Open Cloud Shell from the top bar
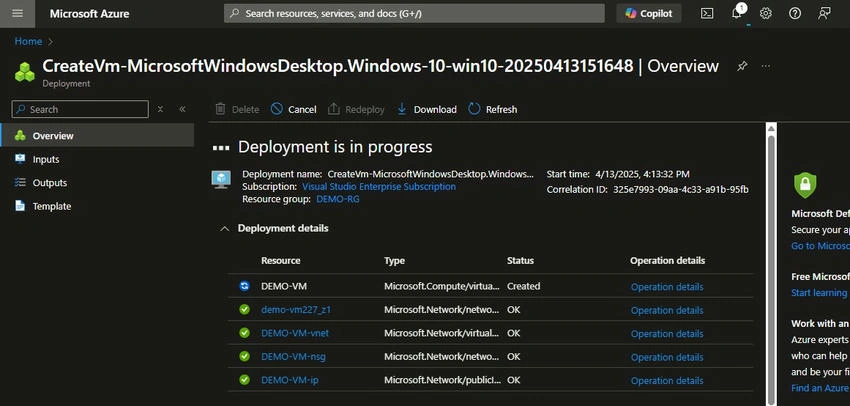Viewport: 850px width, 406px height. click(707, 14)
